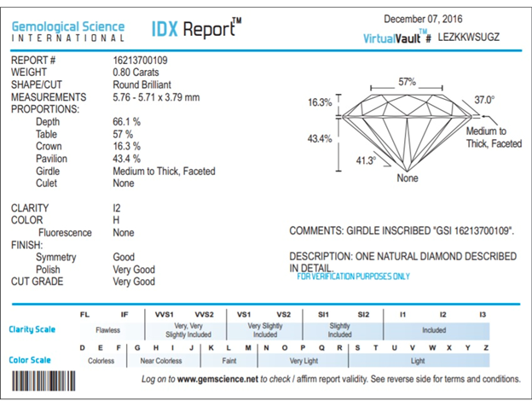Click the Round Brilliant shape value

pos(142,84)
